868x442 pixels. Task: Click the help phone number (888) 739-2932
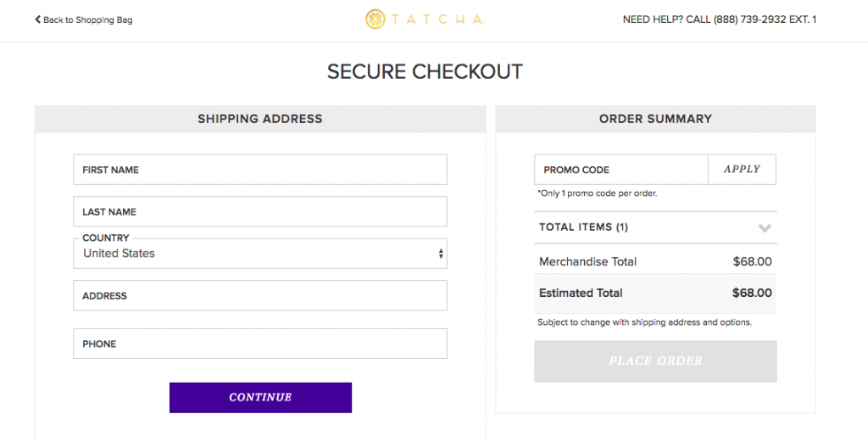748,20
